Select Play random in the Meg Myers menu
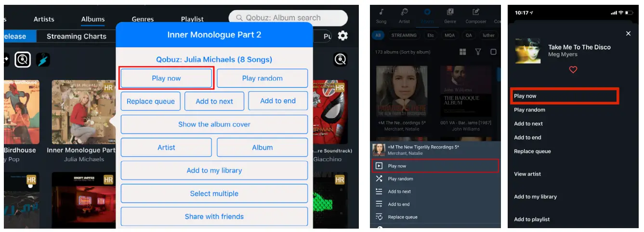This screenshot has height=232, width=644. [x=529, y=110]
